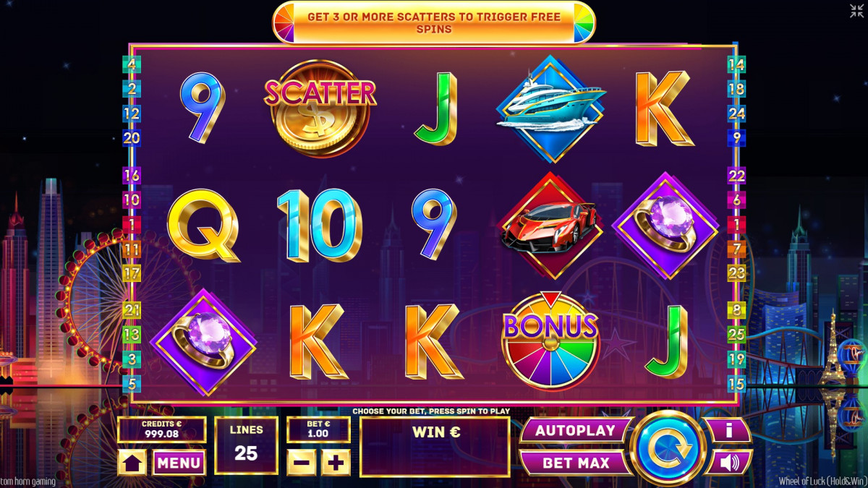Click the Lines 25 display box
The image size is (868, 488).
247,445
